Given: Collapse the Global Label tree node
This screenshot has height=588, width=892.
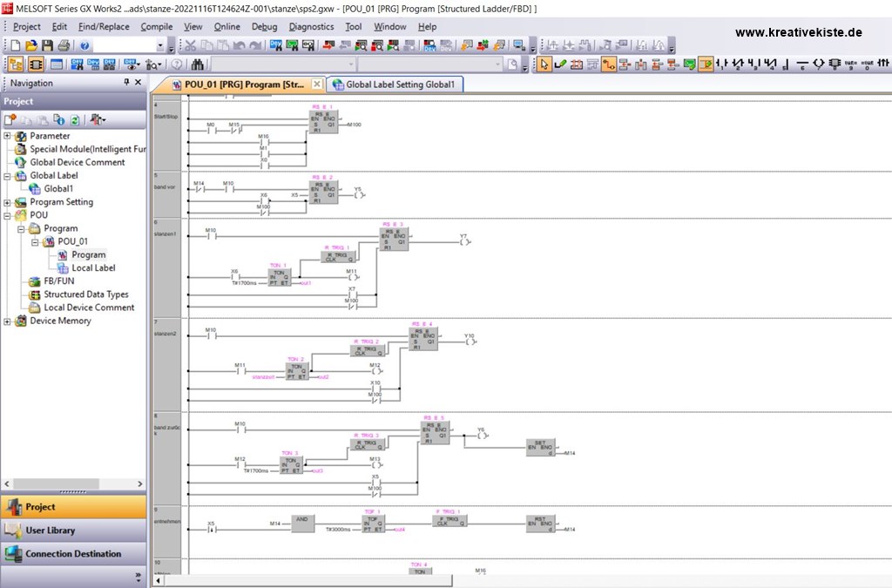Looking at the screenshot, I should pos(7,176).
